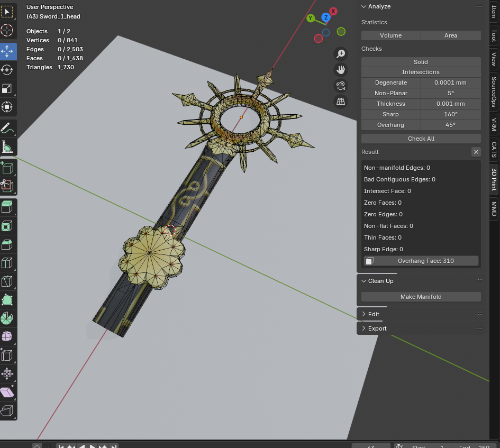Open the SourceOps sidebar tab

pos(494,90)
